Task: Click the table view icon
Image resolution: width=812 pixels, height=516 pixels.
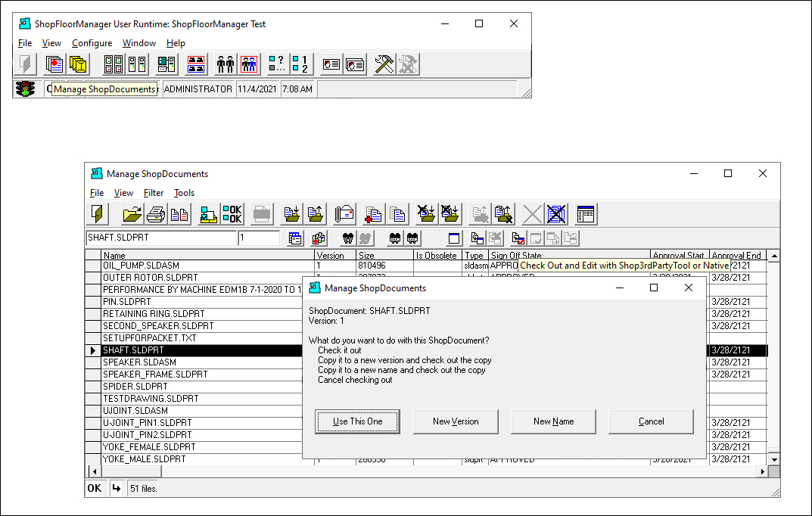Action: pos(586,214)
